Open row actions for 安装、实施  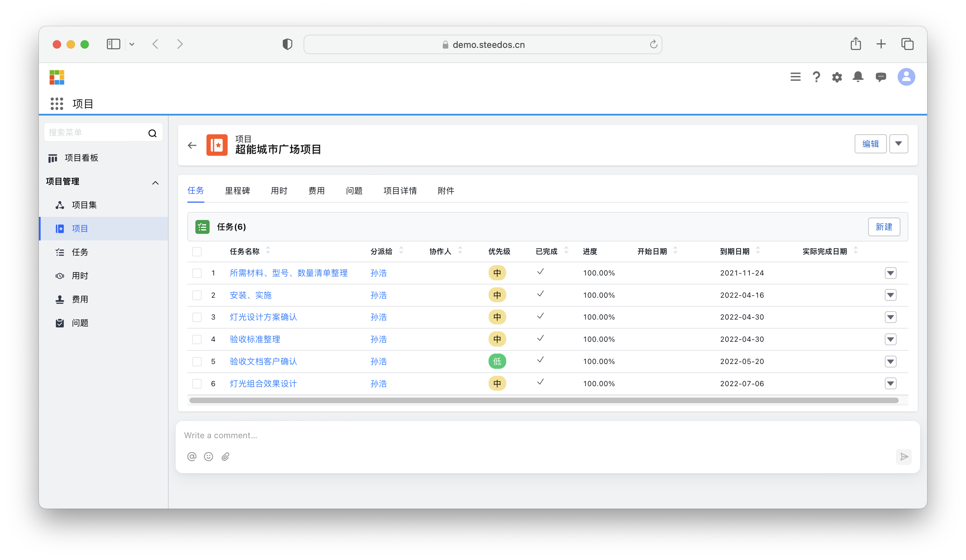(890, 295)
